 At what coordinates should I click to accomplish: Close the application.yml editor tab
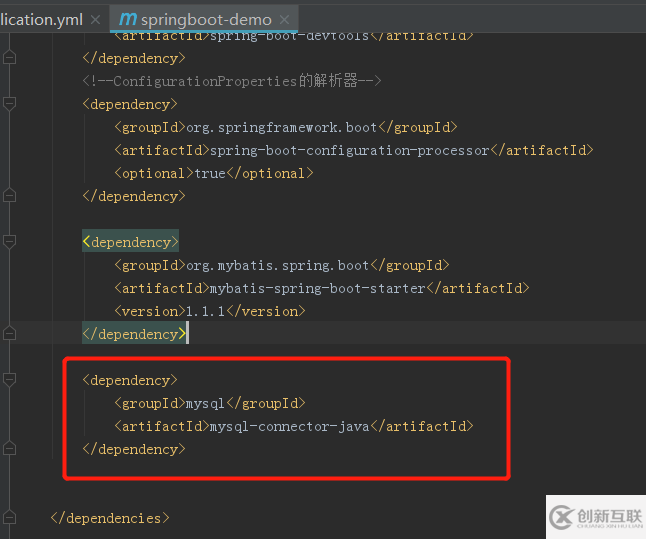coord(95,20)
